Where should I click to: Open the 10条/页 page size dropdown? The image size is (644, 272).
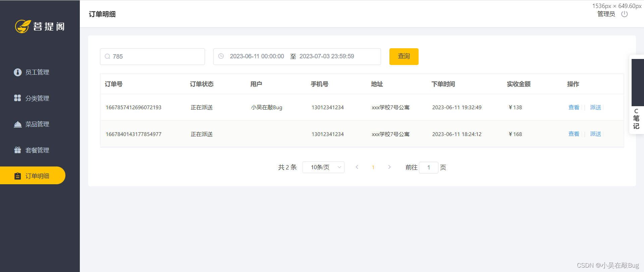coord(323,167)
